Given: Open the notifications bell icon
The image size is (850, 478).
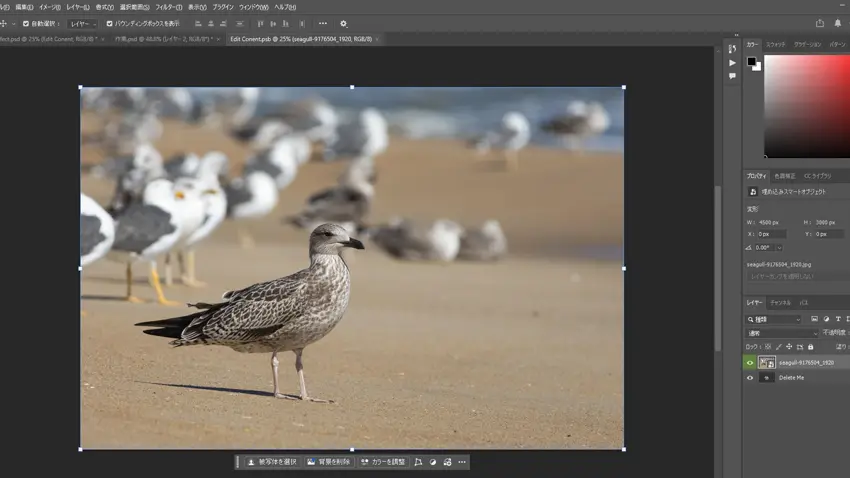Looking at the screenshot, I should click(838, 24).
